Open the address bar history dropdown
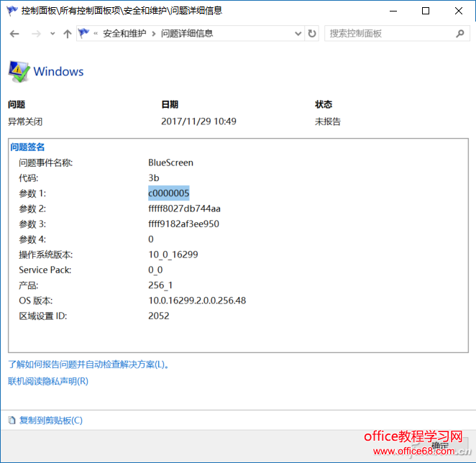The width and height of the screenshot is (476, 463). click(298, 33)
